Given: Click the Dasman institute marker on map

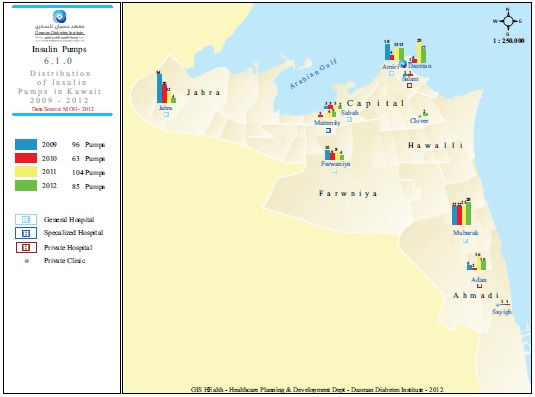Looking at the screenshot, I should (403, 64).
